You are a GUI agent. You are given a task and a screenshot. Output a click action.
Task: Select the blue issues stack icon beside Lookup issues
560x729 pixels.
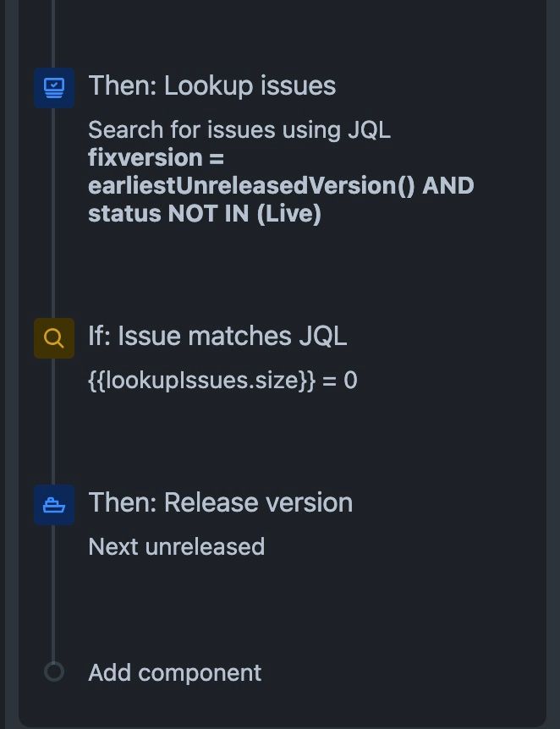54,87
